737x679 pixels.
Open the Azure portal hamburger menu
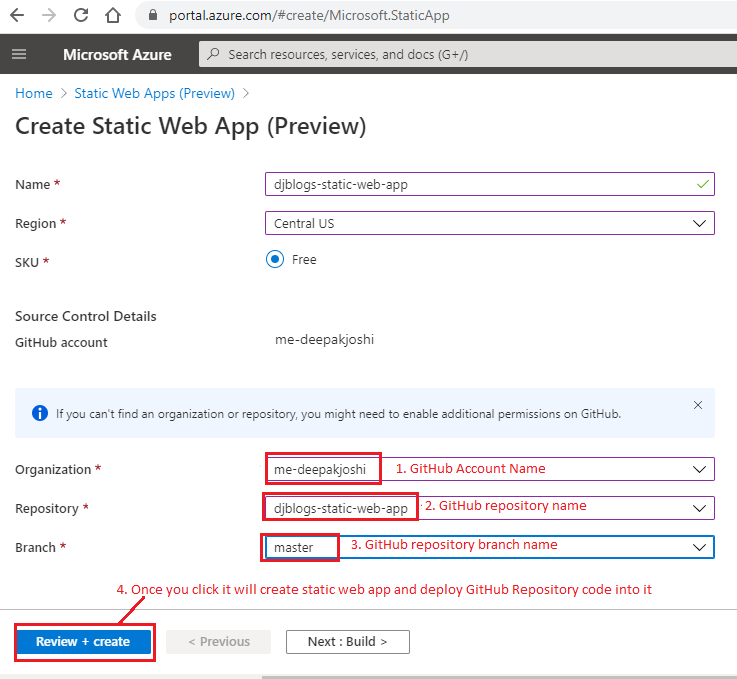coord(19,54)
